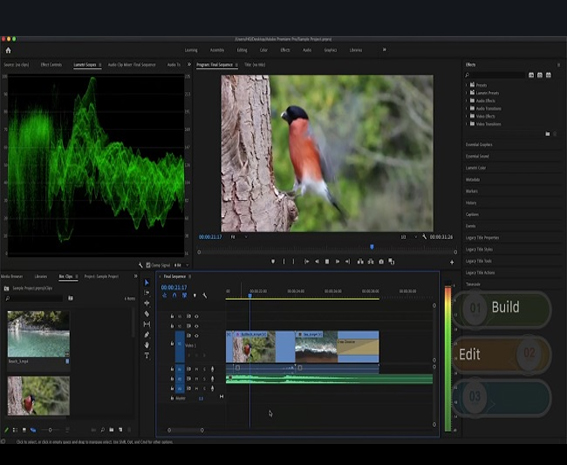The width and height of the screenshot is (567, 465).
Task: Open Program monitor zoom level dropdown
Action: (x=239, y=237)
